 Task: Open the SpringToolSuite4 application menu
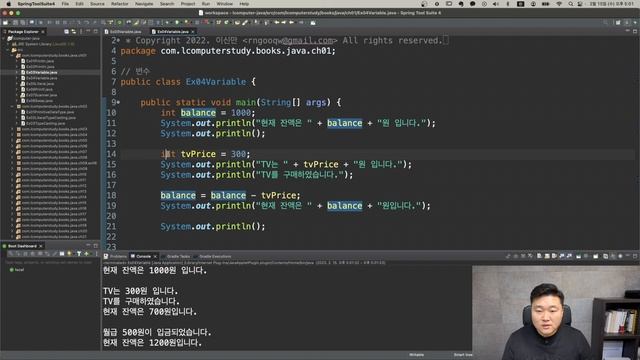click(x=36, y=4)
